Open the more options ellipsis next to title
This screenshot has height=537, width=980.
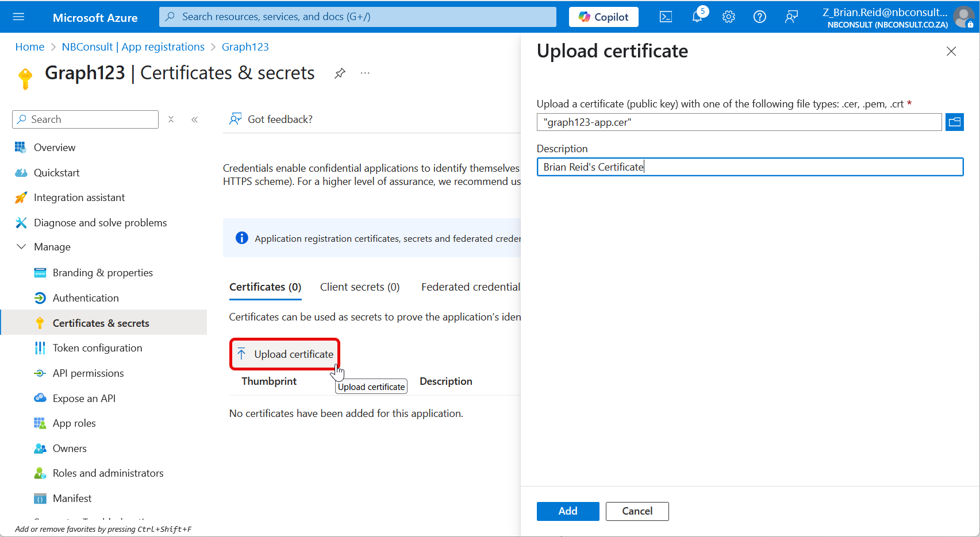tap(365, 73)
